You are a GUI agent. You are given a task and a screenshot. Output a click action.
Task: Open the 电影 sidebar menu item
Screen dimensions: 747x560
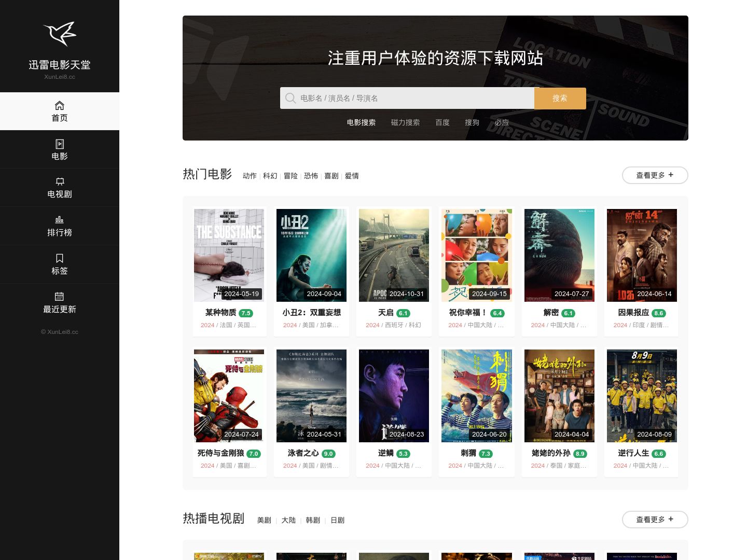60,150
